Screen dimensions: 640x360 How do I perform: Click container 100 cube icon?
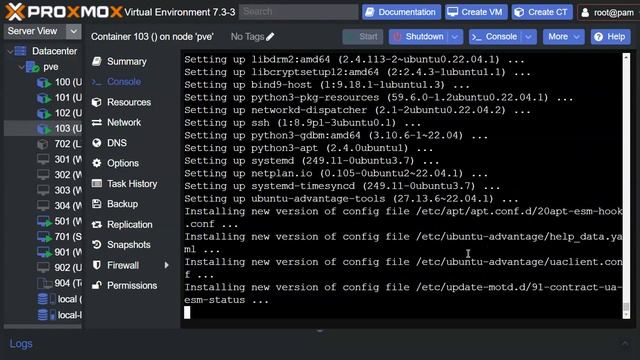click(x=44, y=82)
